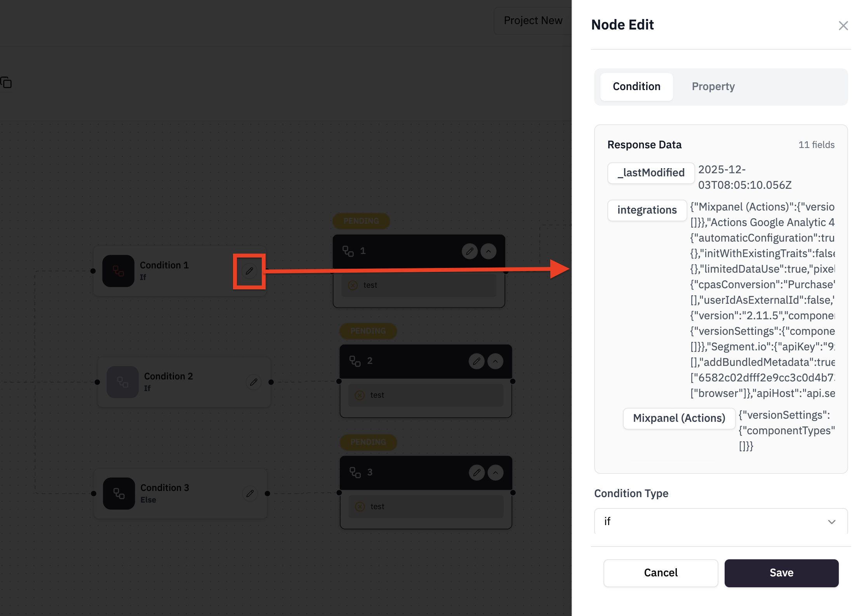The width and height of the screenshot is (866, 616).
Task: Click the copy icon at left edge
Action: point(6,83)
